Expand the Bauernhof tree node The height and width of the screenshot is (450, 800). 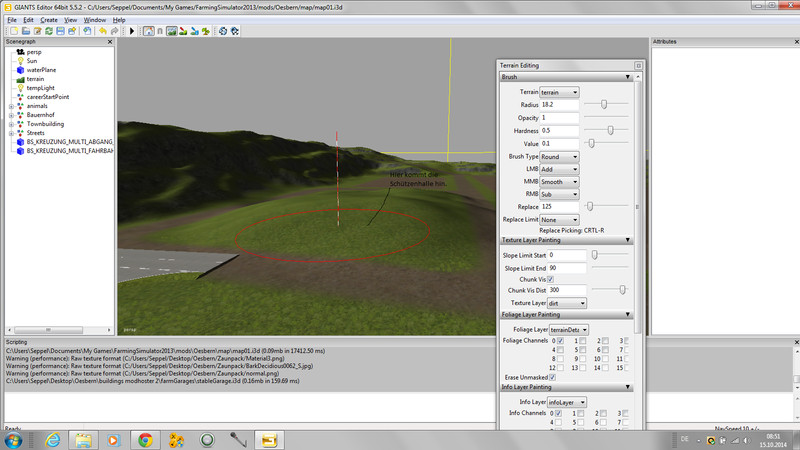point(10,115)
